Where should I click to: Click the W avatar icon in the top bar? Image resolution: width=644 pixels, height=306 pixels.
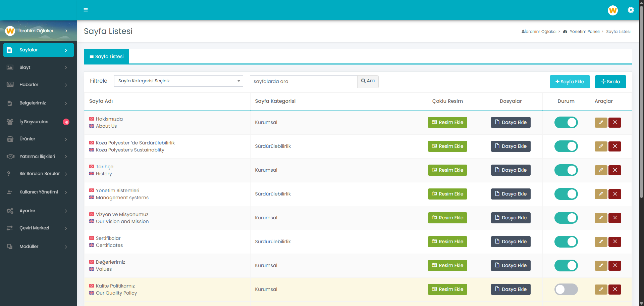point(613,10)
